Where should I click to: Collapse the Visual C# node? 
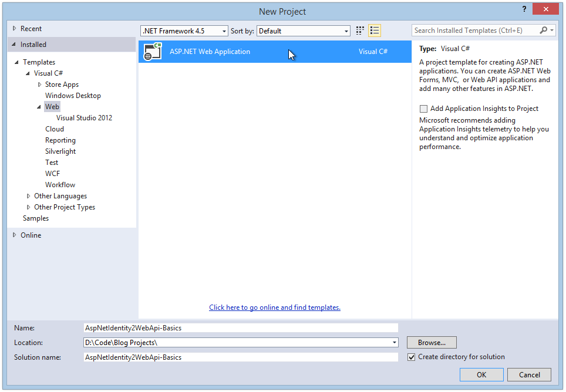(27, 73)
